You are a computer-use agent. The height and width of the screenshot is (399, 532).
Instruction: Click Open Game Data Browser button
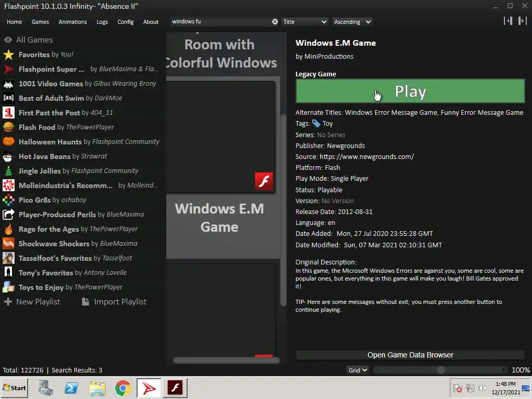coord(410,355)
